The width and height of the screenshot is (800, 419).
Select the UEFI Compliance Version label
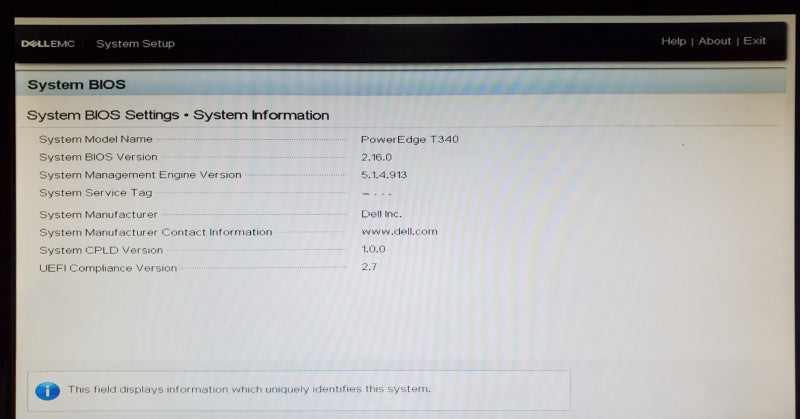(108, 268)
